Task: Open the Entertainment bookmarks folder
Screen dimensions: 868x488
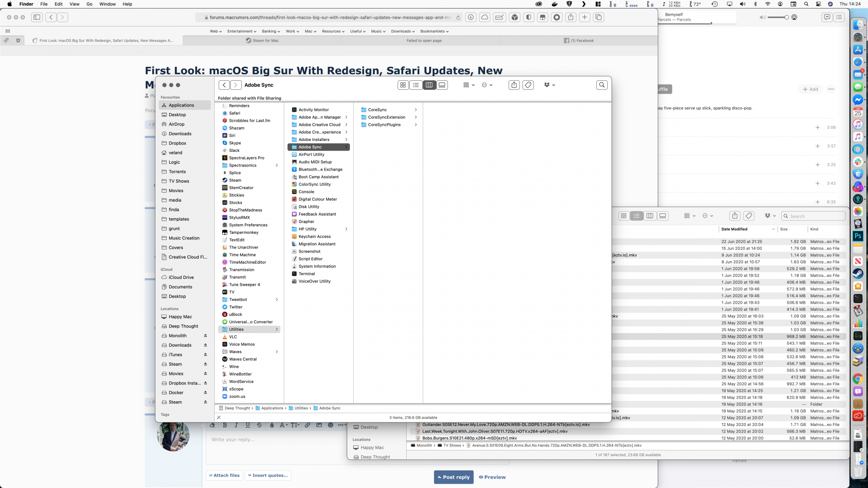Action: (x=242, y=31)
